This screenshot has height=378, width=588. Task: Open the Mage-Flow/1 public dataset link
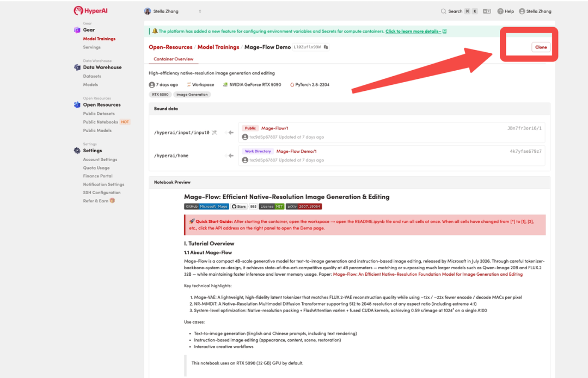pos(274,128)
